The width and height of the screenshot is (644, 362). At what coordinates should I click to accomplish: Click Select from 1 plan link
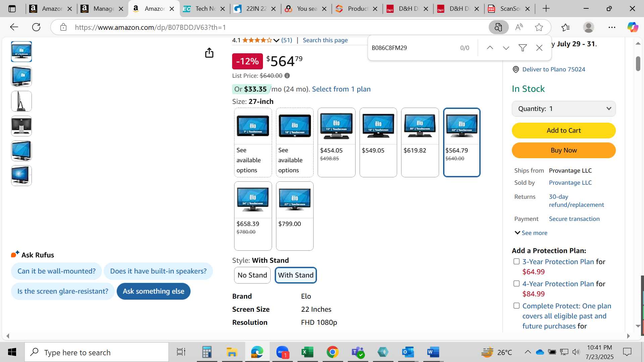point(341,89)
